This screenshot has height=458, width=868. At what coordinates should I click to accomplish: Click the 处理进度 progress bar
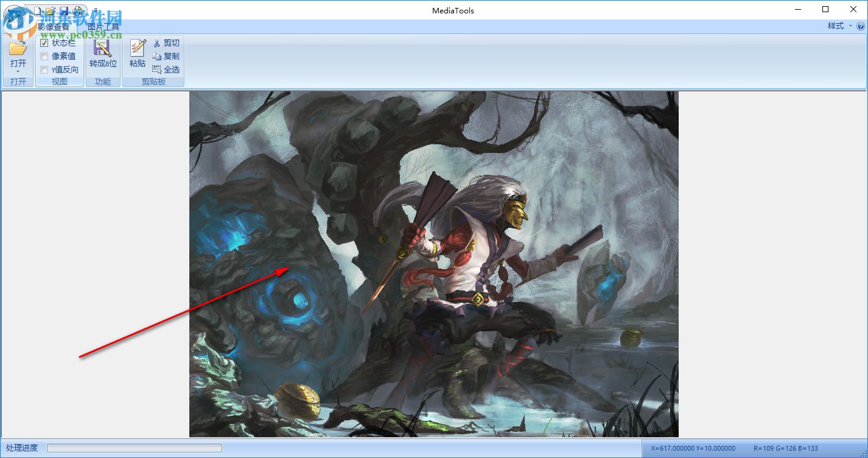135,448
